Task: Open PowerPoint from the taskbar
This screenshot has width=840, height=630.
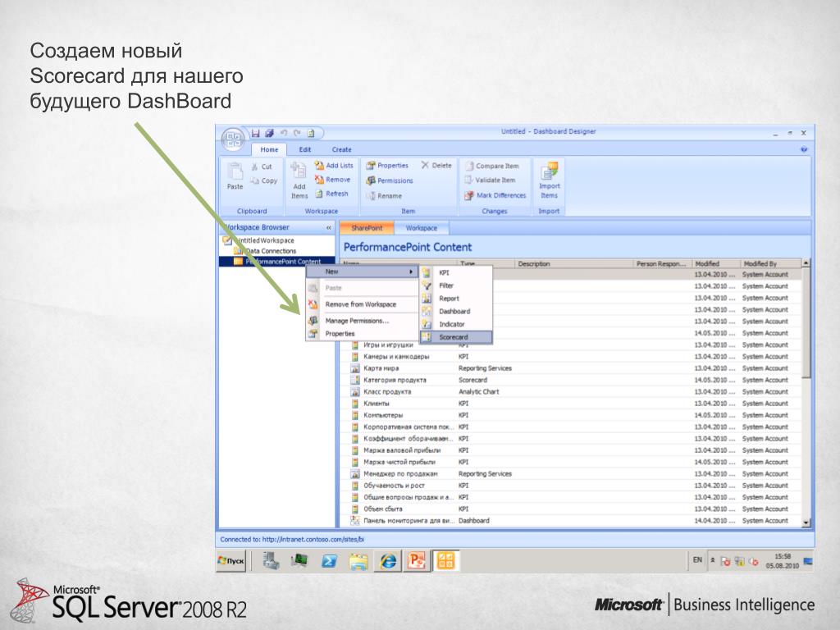Action: pyautogui.click(x=417, y=561)
